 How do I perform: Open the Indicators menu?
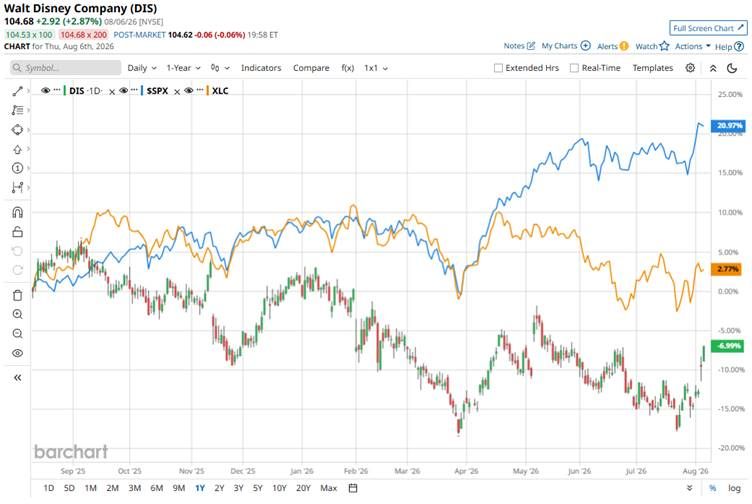tap(261, 68)
